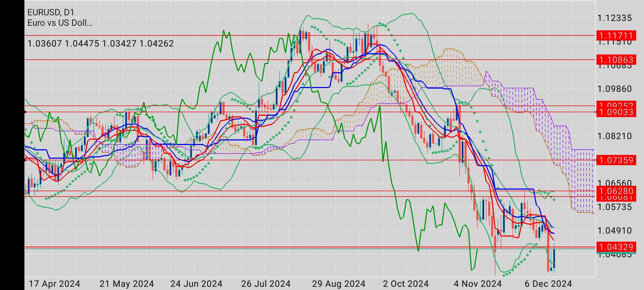Select the 1.11711 horizontal level label

(x=616, y=35)
